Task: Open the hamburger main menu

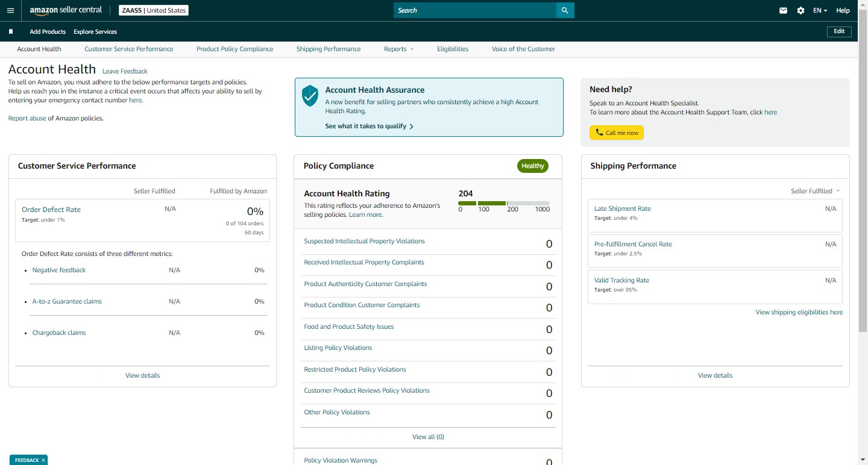Action: pyautogui.click(x=10, y=10)
